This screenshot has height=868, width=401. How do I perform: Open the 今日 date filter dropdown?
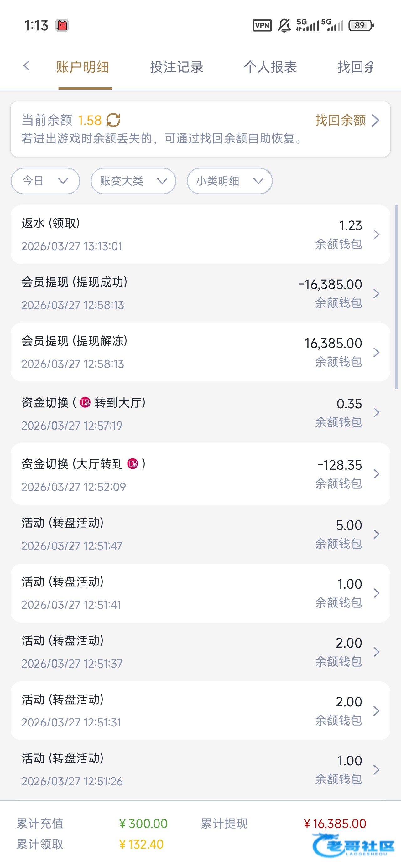(x=45, y=181)
